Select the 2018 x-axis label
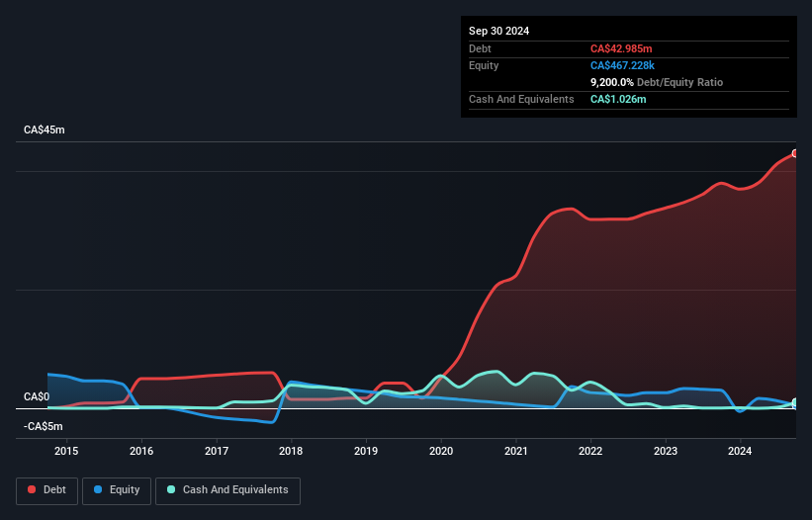The width and height of the screenshot is (812, 520). pyautogui.click(x=291, y=451)
